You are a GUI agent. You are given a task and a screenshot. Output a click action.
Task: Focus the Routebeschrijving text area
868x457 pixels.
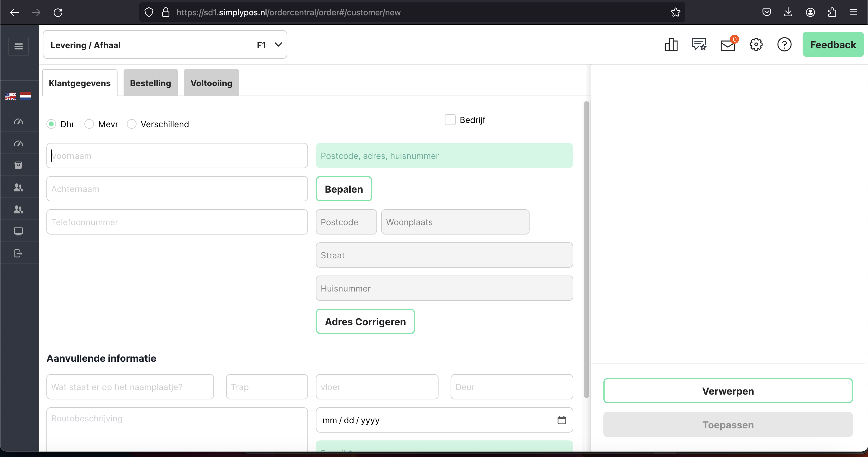(177, 429)
